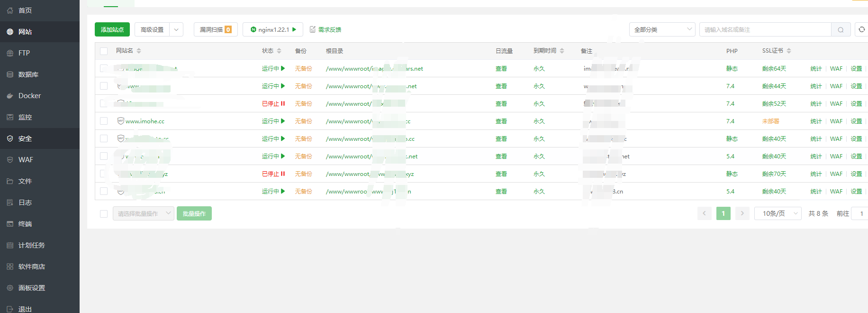Viewport: 868px width, 313px height.
Task: Click the search magnifier icon
Action: tap(841, 30)
